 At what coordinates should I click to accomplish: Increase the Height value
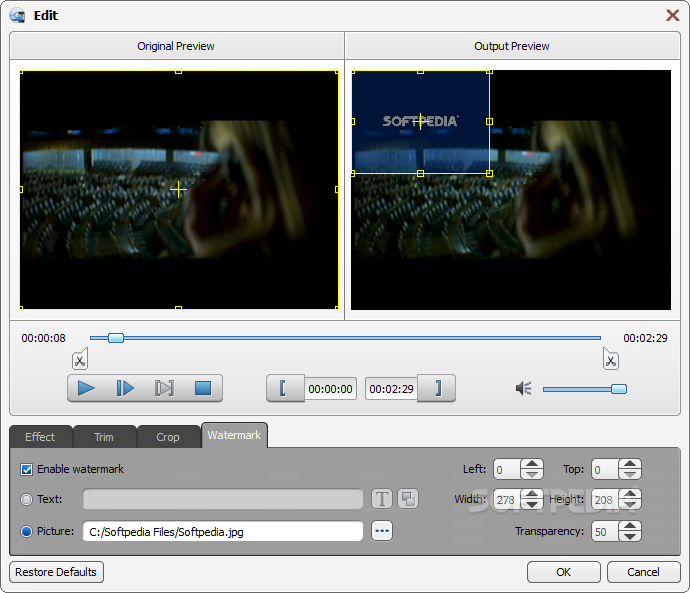(x=630, y=494)
